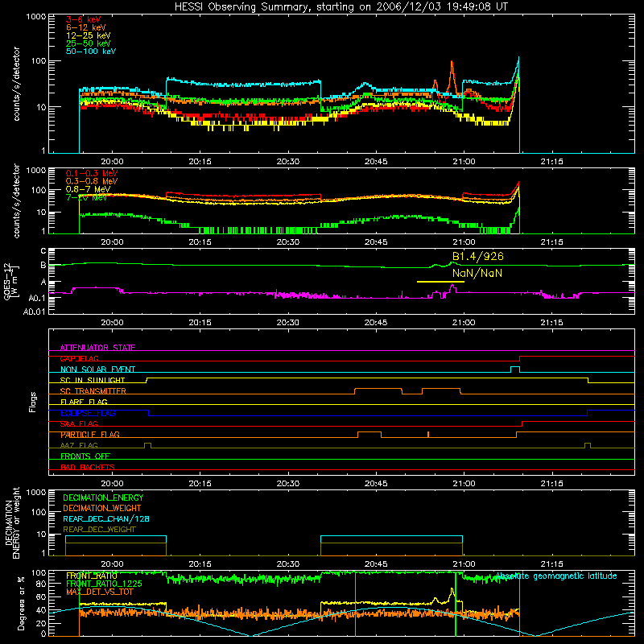
Task: Select the 6-12 keV legend label
Action: pyautogui.click(x=86, y=27)
